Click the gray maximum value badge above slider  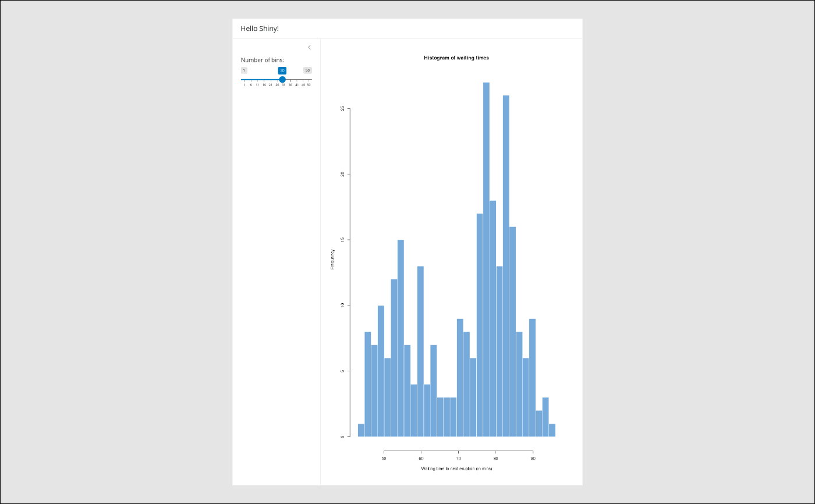click(307, 70)
